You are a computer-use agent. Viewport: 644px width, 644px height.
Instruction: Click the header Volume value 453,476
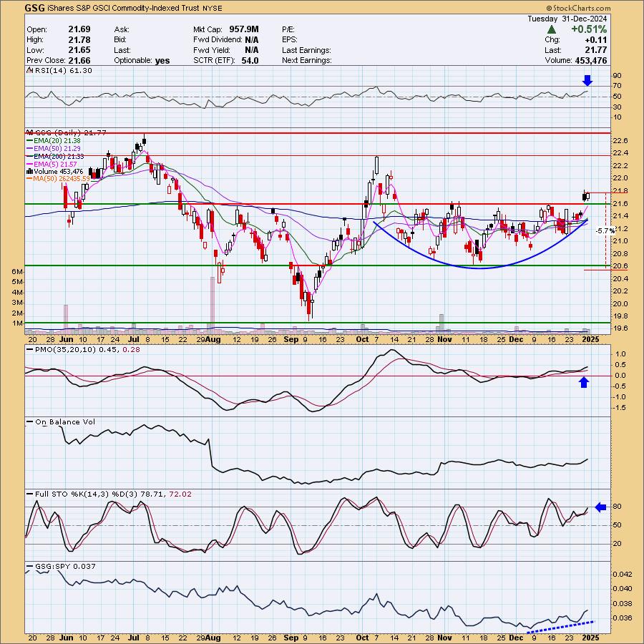(590, 60)
